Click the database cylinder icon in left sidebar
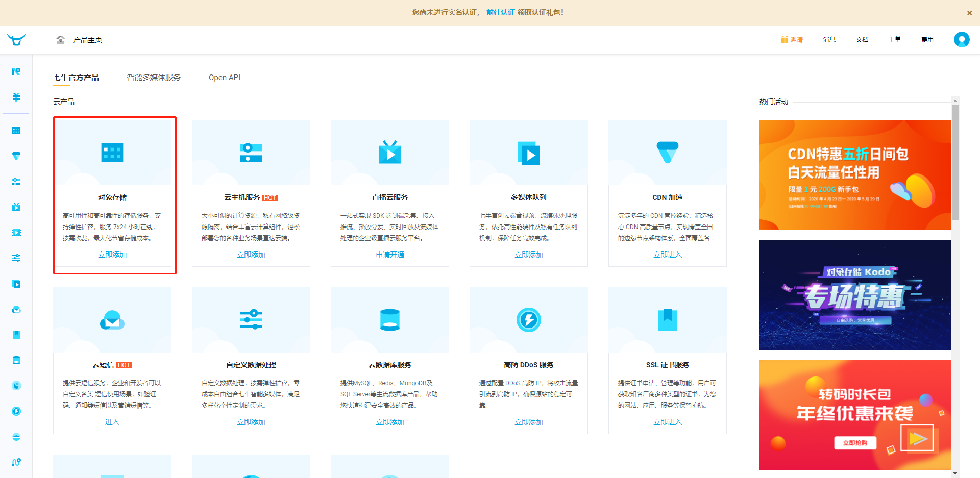980x478 pixels. pos(16,360)
